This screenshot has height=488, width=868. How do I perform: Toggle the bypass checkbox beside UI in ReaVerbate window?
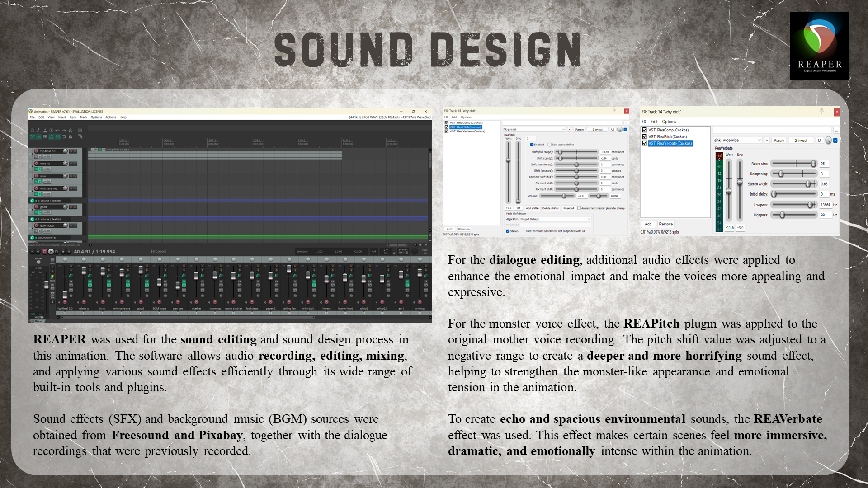click(x=835, y=141)
